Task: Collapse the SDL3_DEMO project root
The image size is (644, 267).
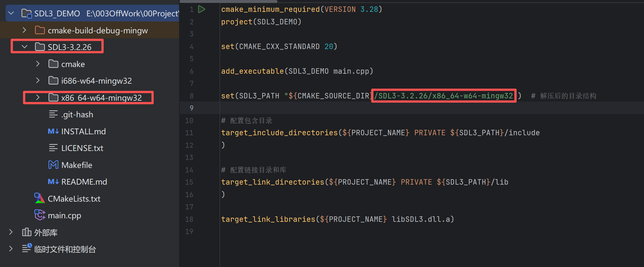Action: 11,13
